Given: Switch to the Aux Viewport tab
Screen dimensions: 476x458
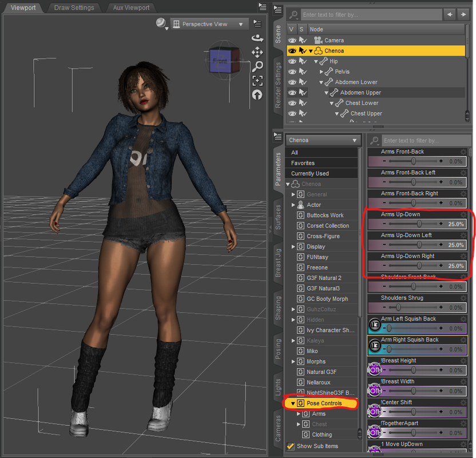Looking at the screenshot, I should click(131, 7).
